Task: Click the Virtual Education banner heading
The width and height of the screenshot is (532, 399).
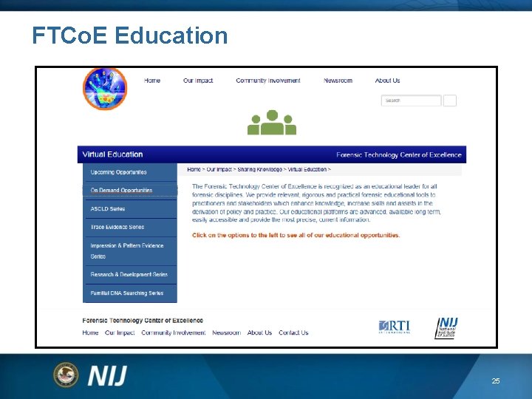Action: click(x=112, y=154)
